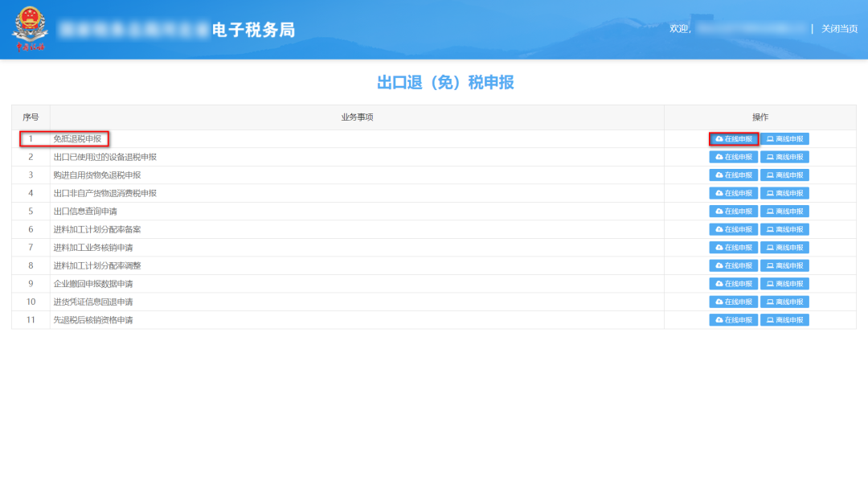Choose 在线申报 for 出口非自产货物退消费税申报
The image size is (868, 489).
(734, 193)
